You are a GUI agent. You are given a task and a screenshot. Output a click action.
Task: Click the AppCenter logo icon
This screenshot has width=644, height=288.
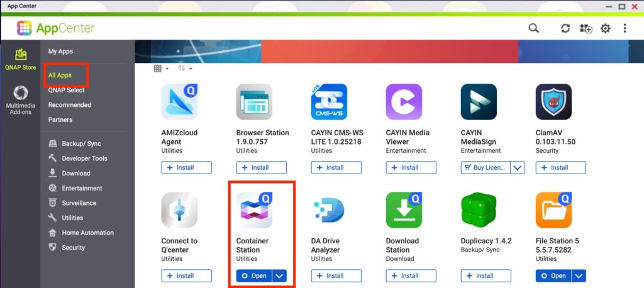(x=25, y=28)
